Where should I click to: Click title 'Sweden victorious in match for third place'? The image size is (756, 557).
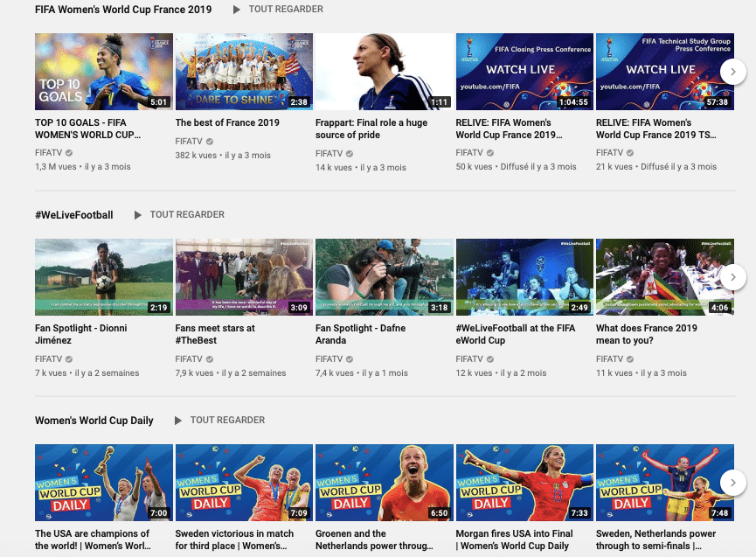pyautogui.click(x=234, y=540)
